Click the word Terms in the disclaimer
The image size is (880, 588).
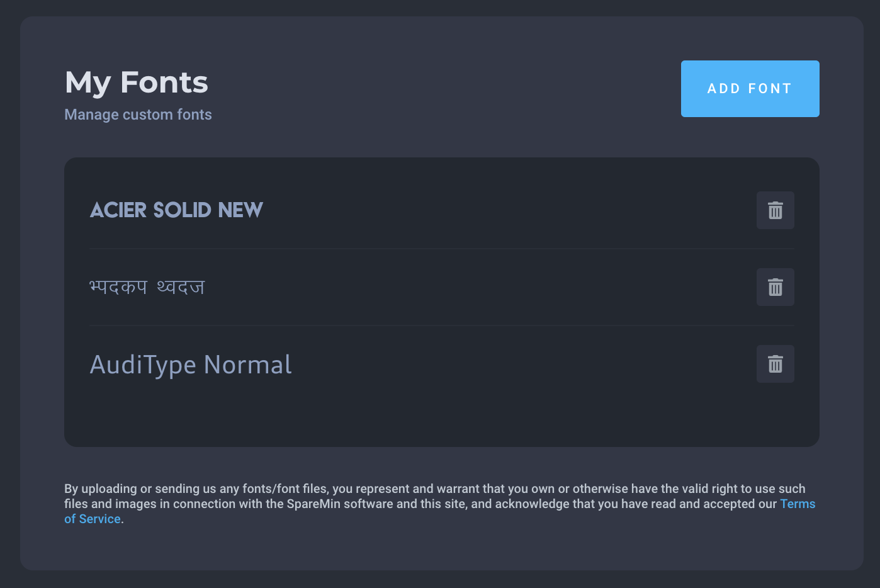tap(798, 504)
